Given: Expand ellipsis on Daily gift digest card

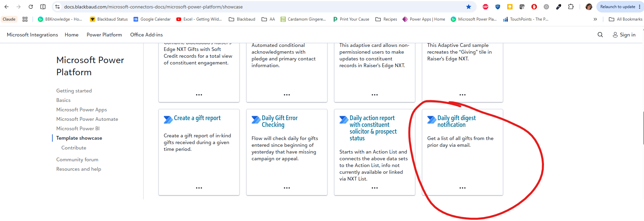Looking at the screenshot, I should 463,188.
